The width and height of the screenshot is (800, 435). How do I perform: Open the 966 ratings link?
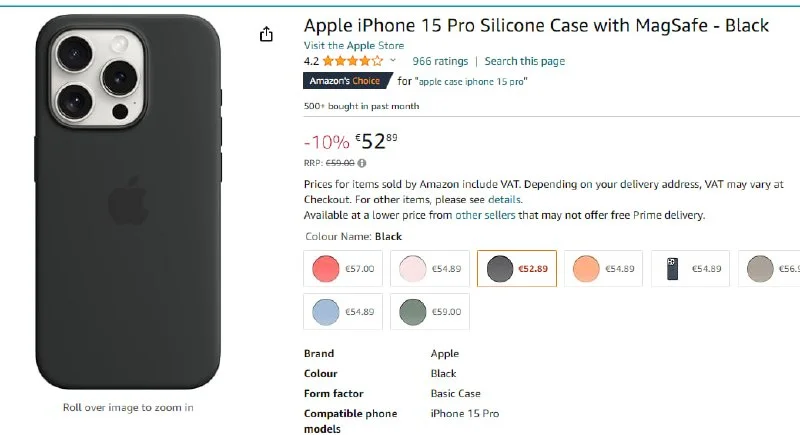click(x=439, y=61)
